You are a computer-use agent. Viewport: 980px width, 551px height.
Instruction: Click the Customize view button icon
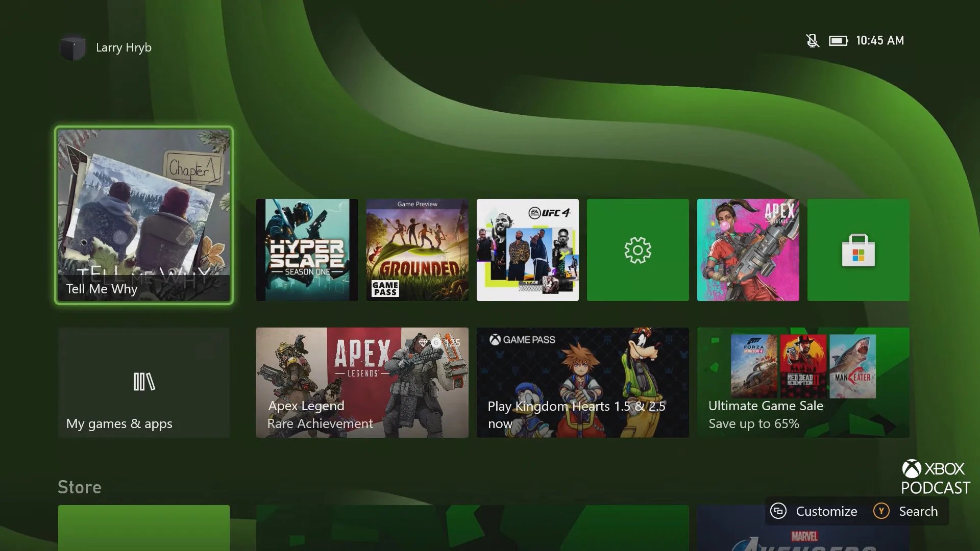coord(778,511)
